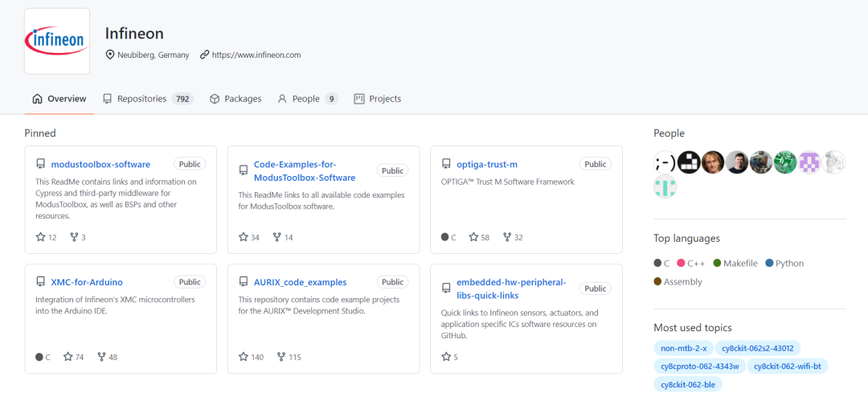The height and width of the screenshot is (397, 868).
Task: Open the modustoolbox-software repository link
Action: point(100,165)
